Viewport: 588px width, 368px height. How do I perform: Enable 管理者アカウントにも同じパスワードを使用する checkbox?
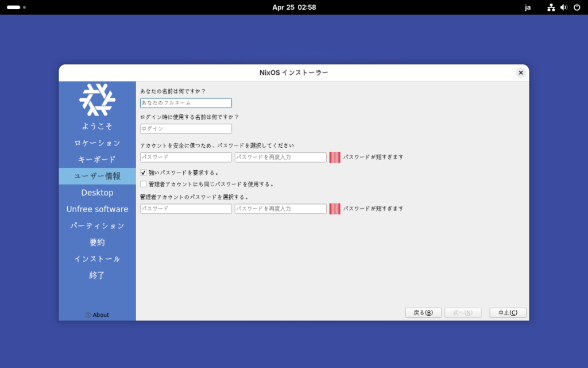[144, 185]
